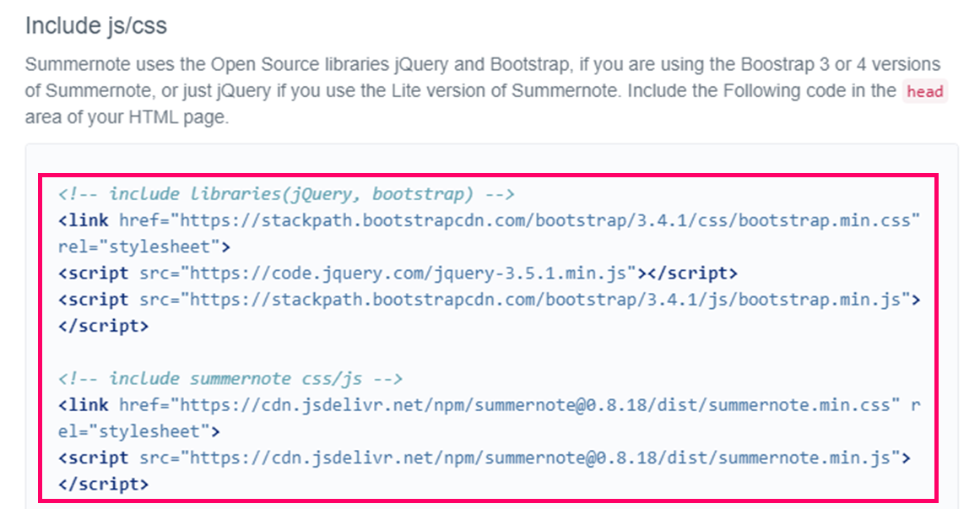The image size is (980, 509).
Task: Click the rel="stylesheet"> line below the bootstrap.min.css href
Action: [x=144, y=247]
